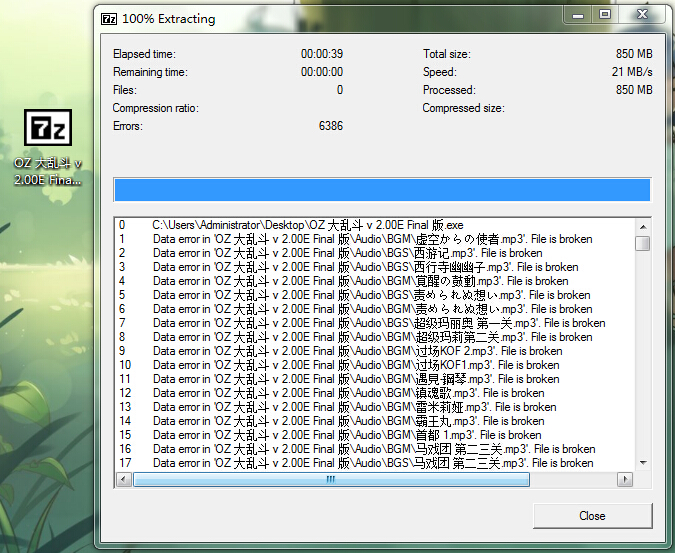The image size is (675, 553).
Task: Click the Compression ratio label
Action: click(x=155, y=108)
